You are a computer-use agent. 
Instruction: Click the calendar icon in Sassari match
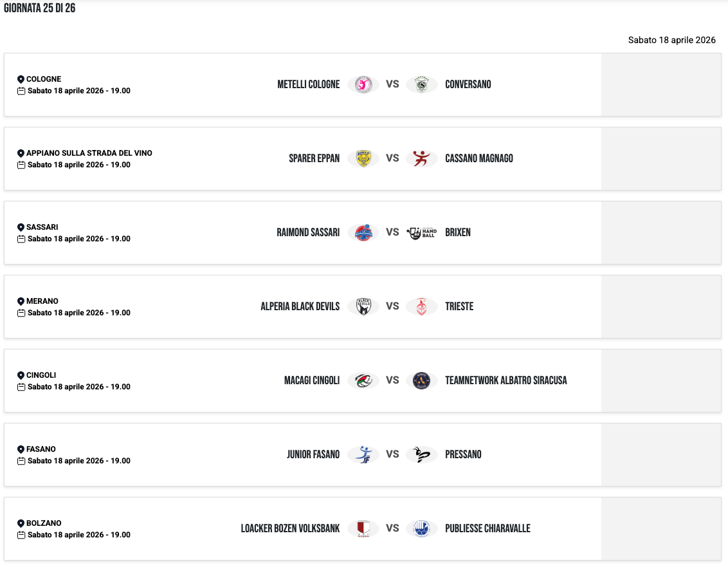coord(21,239)
